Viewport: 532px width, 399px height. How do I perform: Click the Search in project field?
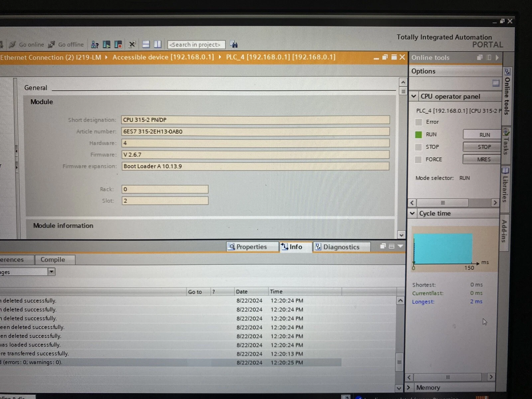point(196,45)
